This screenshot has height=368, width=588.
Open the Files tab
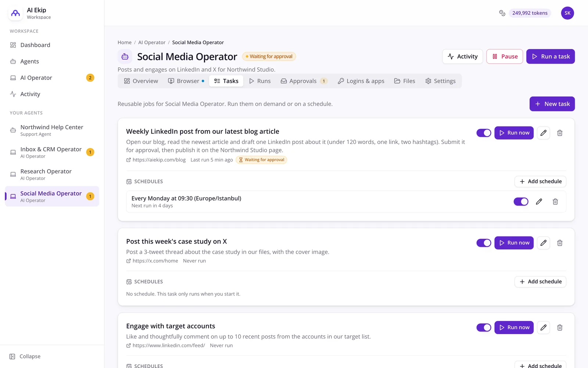click(405, 81)
